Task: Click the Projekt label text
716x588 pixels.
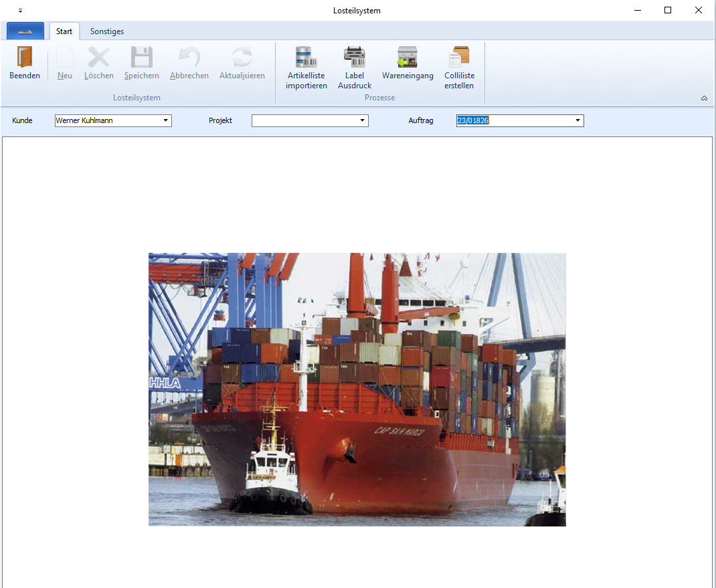Action: [221, 120]
